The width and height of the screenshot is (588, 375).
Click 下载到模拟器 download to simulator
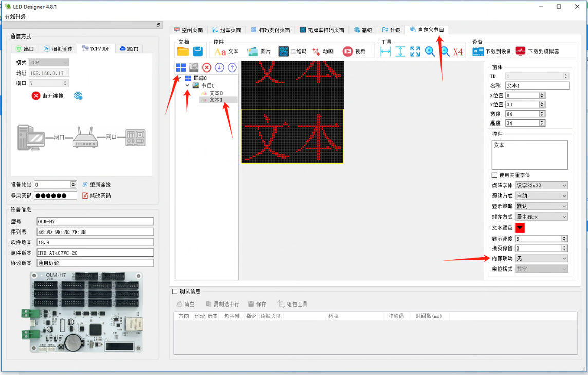point(537,52)
